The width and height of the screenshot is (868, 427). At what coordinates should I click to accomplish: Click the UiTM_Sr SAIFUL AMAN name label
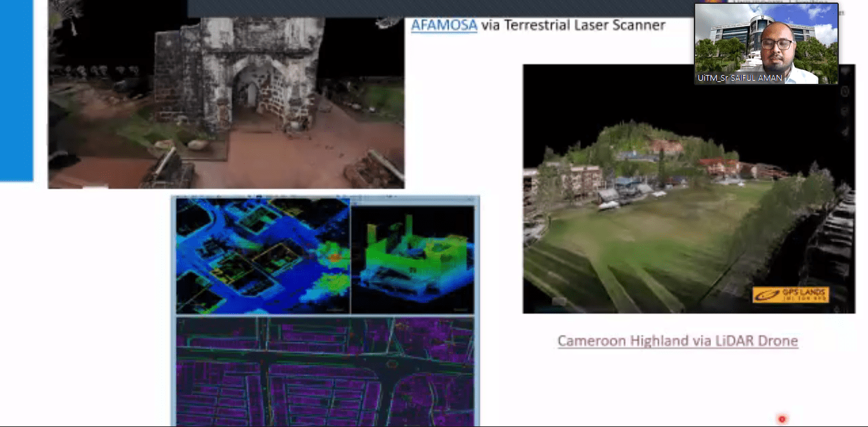coord(740,78)
